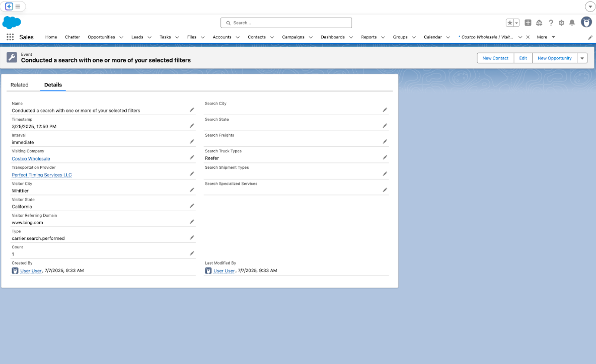This screenshot has height=364, width=596.
Task: Expand the Tasks nav dropdown
Action: [177, 37]
